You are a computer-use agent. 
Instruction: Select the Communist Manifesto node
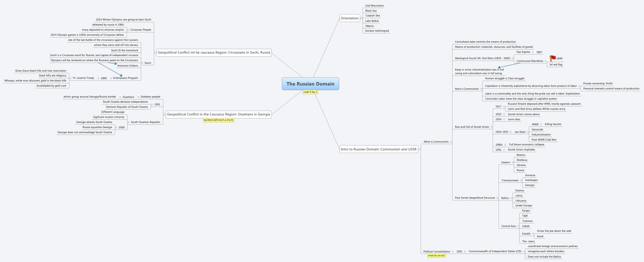pyautogui.click(x=530, y=61)
